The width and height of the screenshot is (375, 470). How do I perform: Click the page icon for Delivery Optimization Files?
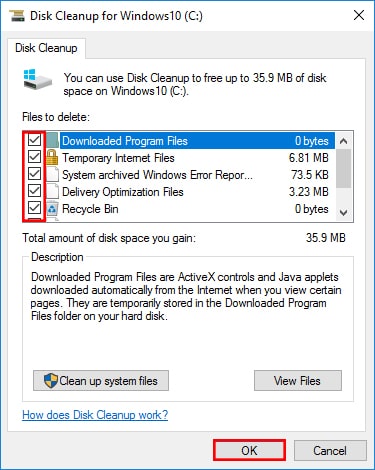point(52,192)
